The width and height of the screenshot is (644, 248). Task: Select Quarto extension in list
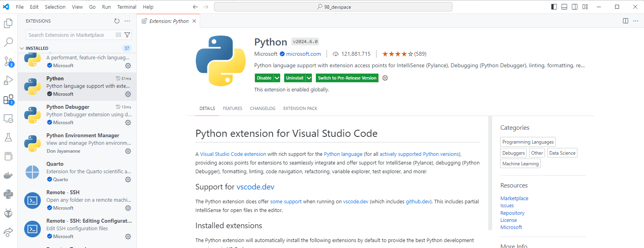(x=77, y=172)
